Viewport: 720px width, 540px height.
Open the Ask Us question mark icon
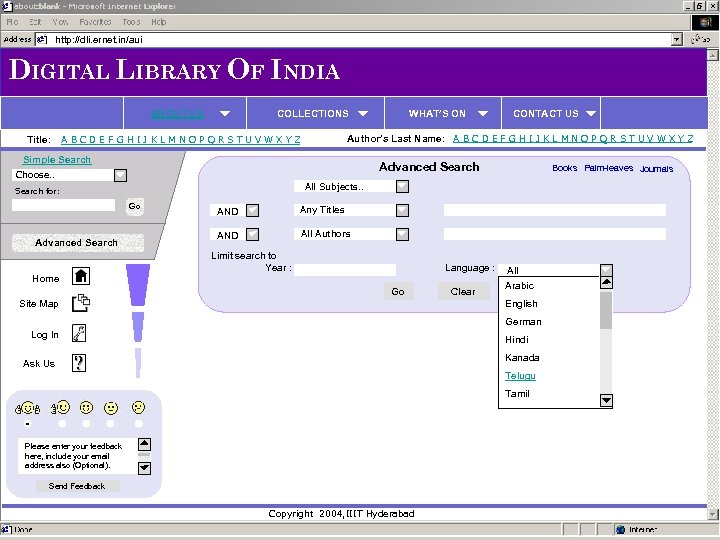[79, 363]
